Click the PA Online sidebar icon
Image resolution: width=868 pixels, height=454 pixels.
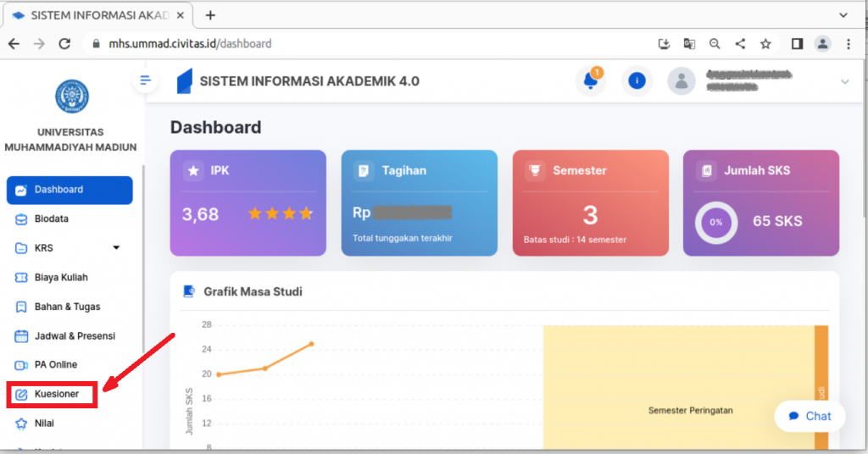point(21,364)
